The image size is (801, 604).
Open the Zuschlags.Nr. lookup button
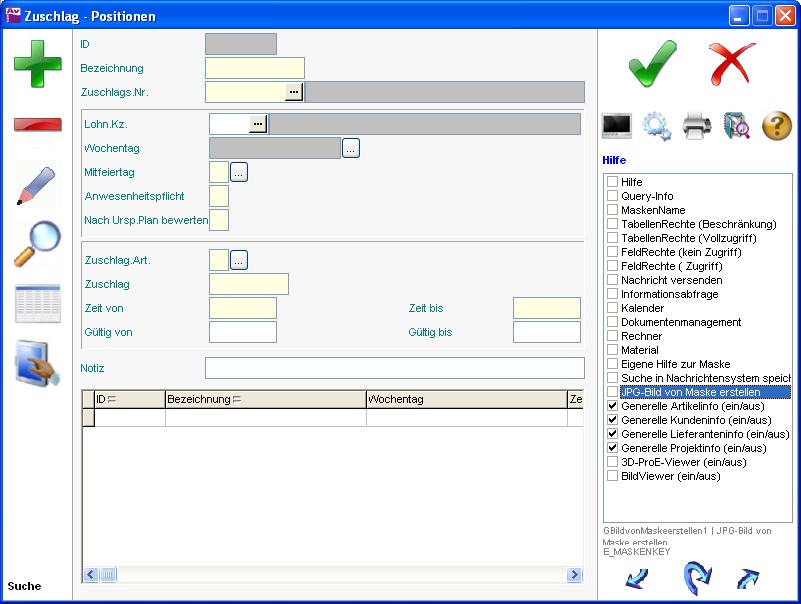pos(293,92)
